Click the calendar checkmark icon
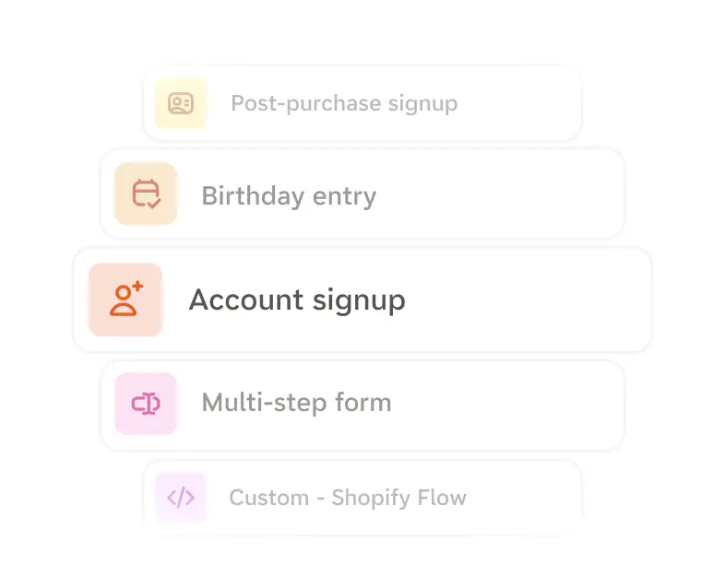Viewport: 725px width, 588px height. pos(146,194)
